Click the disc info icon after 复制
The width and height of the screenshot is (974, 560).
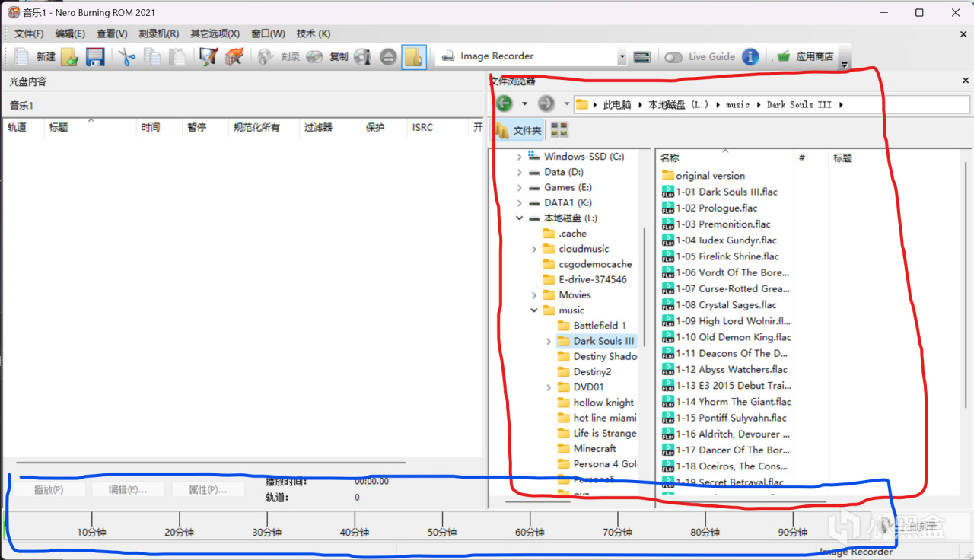pos(362,56)
